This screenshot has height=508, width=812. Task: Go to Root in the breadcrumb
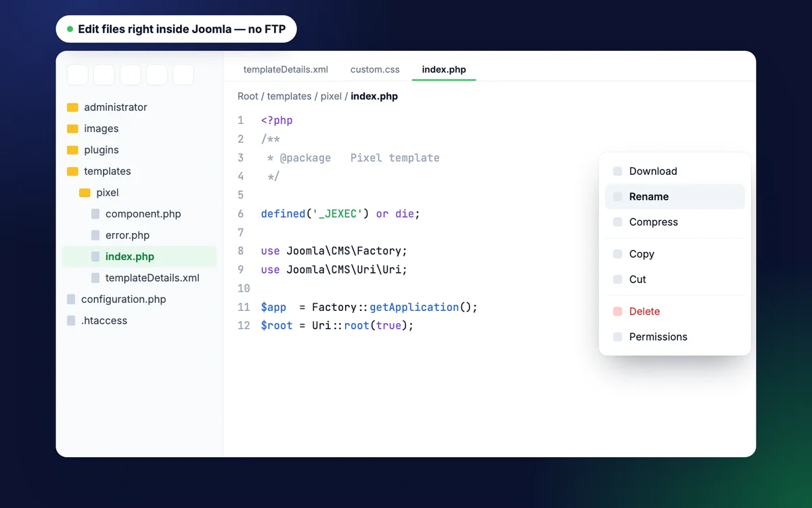click(x=248, y=96)
